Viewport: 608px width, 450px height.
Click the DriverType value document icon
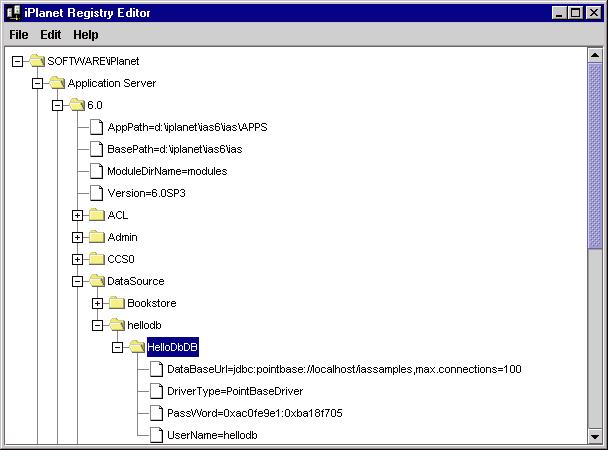pos(156,391)
